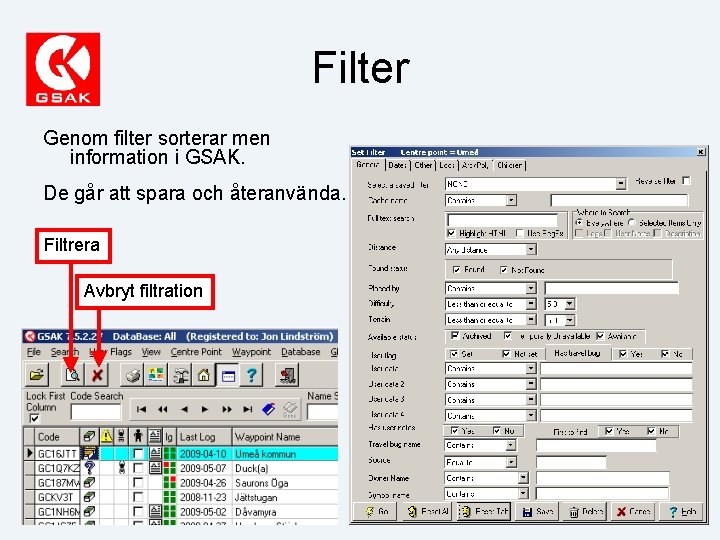Toggle the Archived checkbox
The height and width of the screenshot is (540, 720).
pos(455,336)
